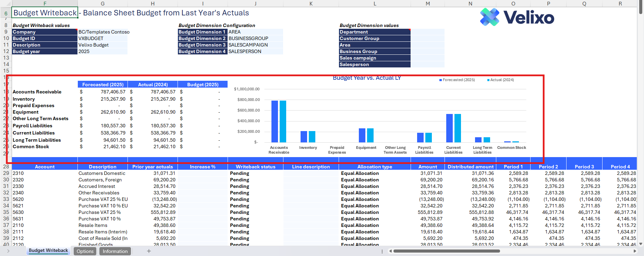Select the Budget Writeback sheet tab
Image resolution: width=644 pixels, height=256 pixels.
(x=48, y=251)
